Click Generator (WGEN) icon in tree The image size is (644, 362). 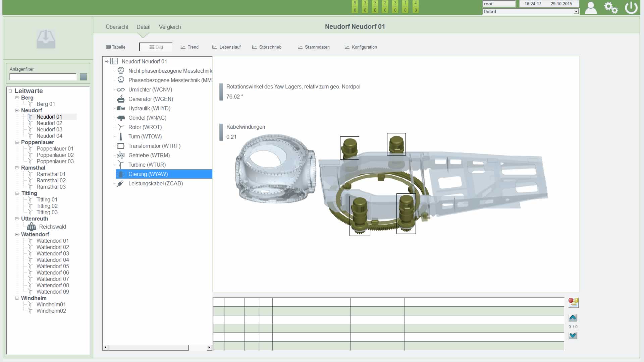click(x=121, y=99)
